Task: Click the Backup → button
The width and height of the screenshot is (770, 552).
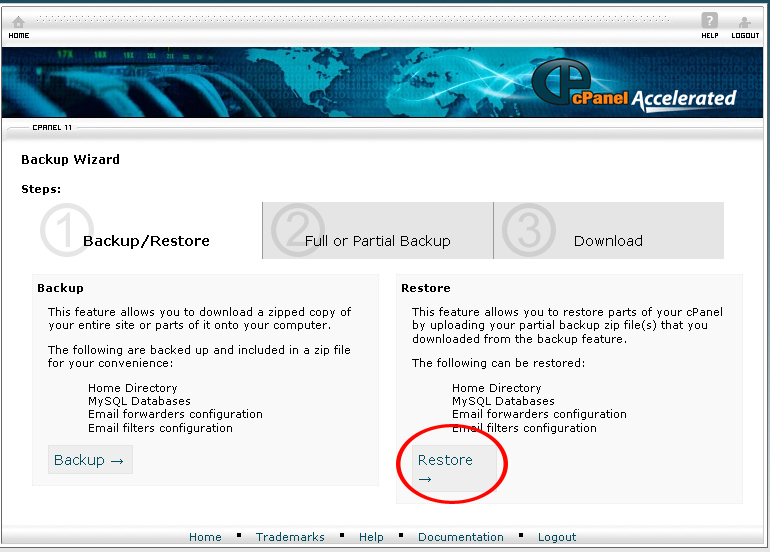Action: [x=90, y=460]
